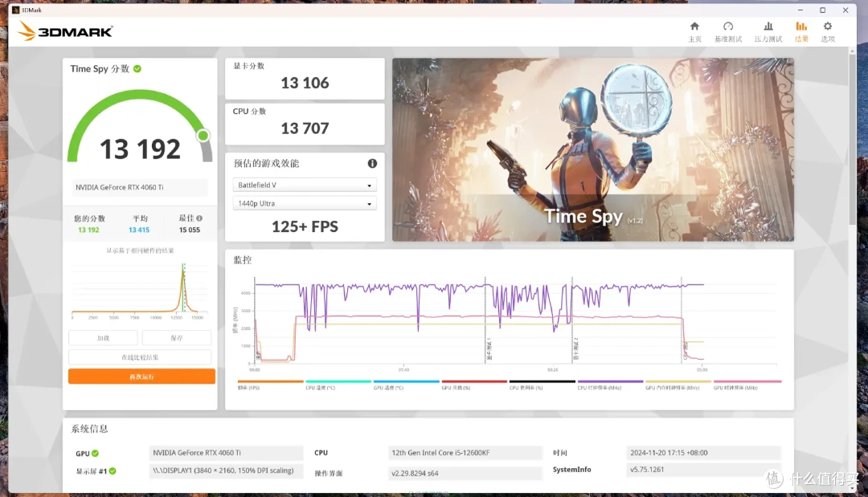Click the average score 13 415
Image resolution: width=868 pixels, height=497 pixels.
pyautogui.click(x=139, y=230)
